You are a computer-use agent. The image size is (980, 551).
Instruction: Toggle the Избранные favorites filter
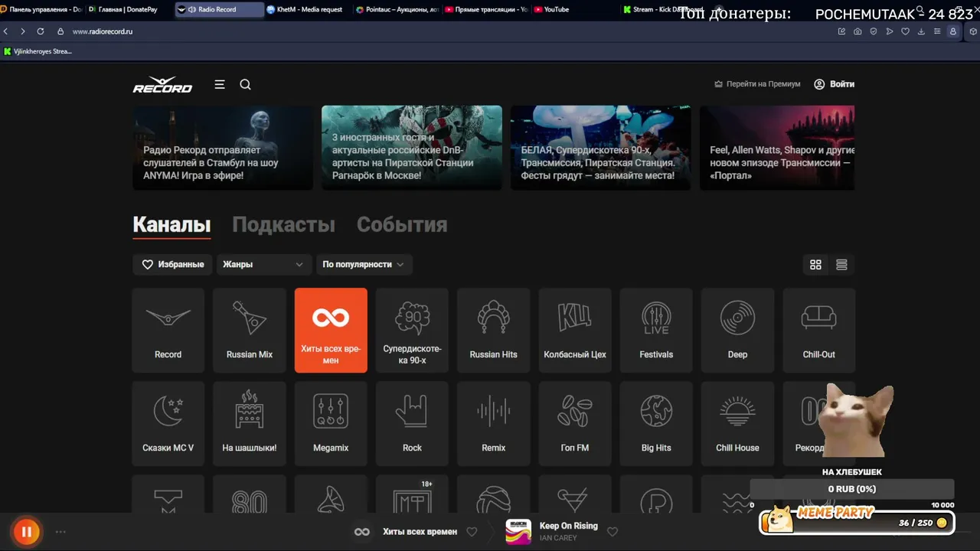[173, 265]
